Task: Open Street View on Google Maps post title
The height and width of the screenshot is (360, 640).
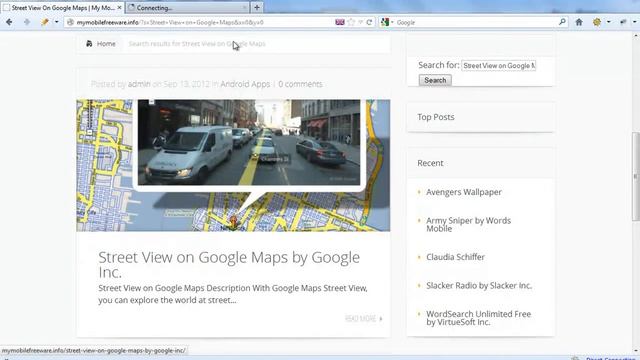Action: [x=229, y=264]
